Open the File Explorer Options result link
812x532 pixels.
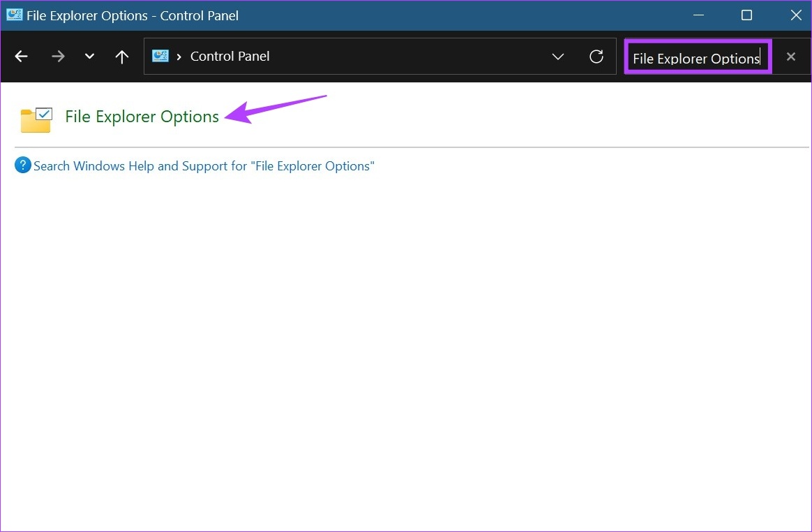pos(142,117)
